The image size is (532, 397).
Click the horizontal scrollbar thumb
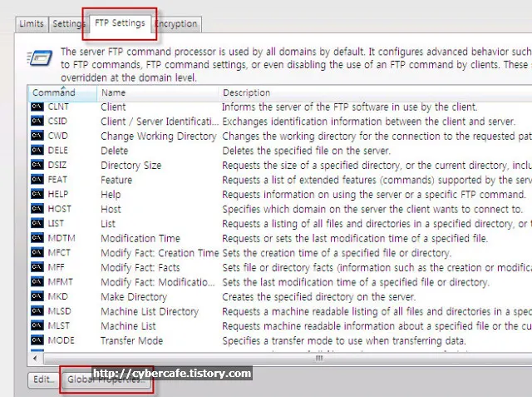coord(319,358)
